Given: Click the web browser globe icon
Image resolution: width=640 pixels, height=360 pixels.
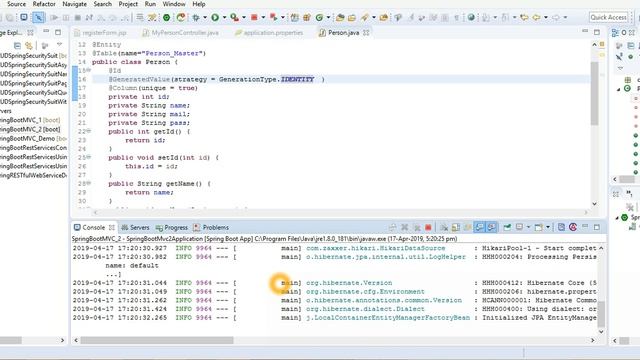Looking at the screenshot, I should pos(471,18).
